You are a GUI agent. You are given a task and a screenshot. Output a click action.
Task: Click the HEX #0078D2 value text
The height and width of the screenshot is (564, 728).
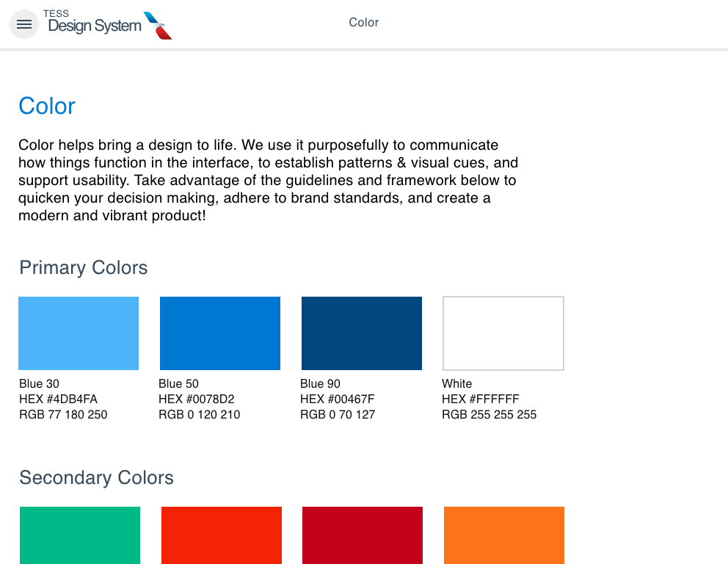point(198,399)
